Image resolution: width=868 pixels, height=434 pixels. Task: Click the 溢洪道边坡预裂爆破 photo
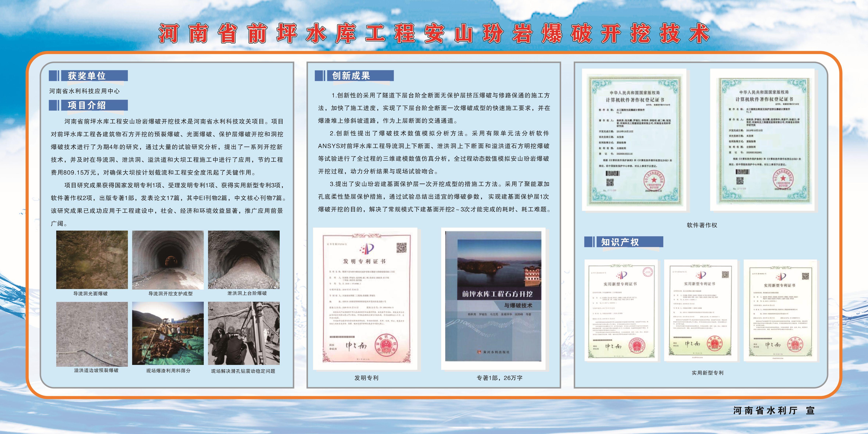click(92, 334)
